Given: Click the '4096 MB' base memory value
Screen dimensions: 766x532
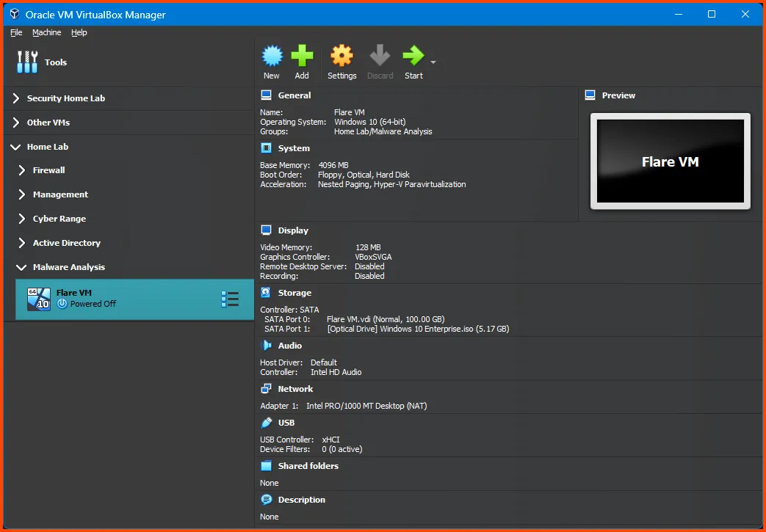Looking at the screenshot, I should [x=333, y=165].
